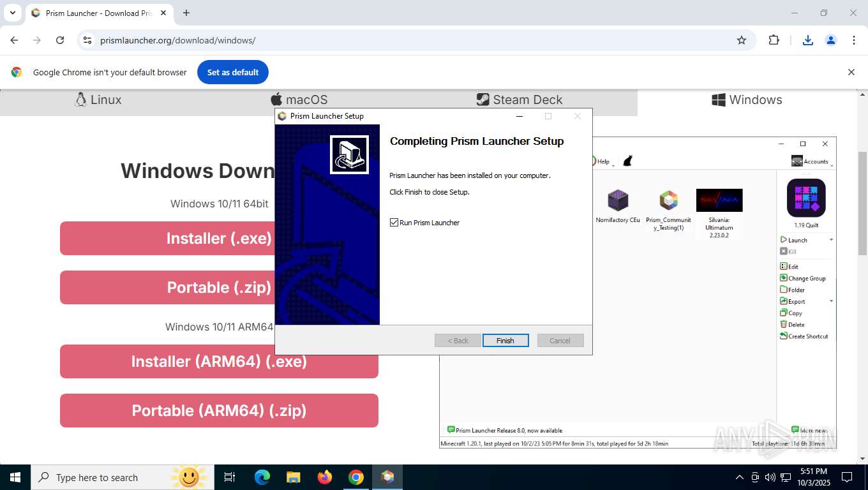
Task: Click the More news button
Action: point(809,430)
